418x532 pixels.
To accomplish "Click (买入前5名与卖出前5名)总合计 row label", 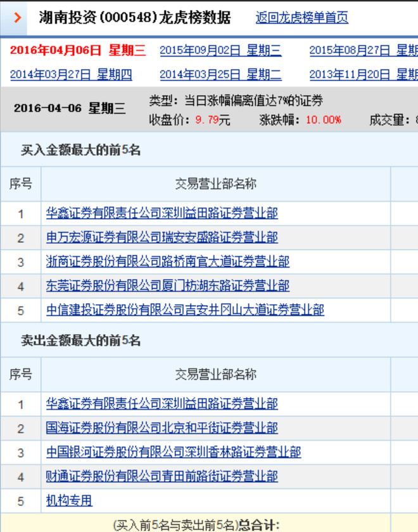I will tap(196, 525).
